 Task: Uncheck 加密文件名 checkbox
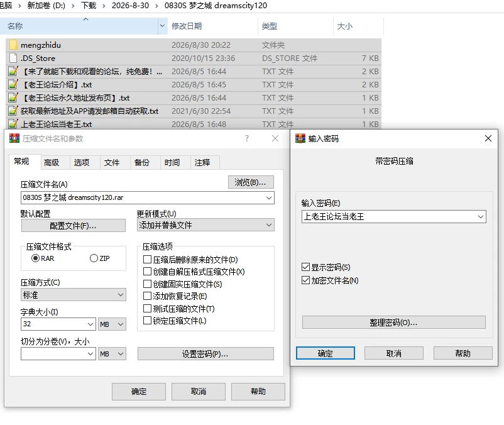click(305, 280)
